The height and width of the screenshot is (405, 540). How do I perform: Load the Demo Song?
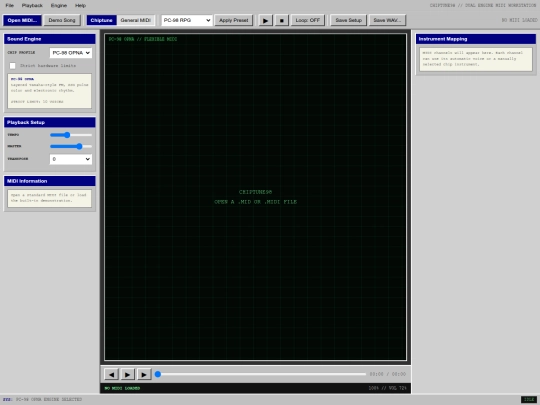click(62, 20)
